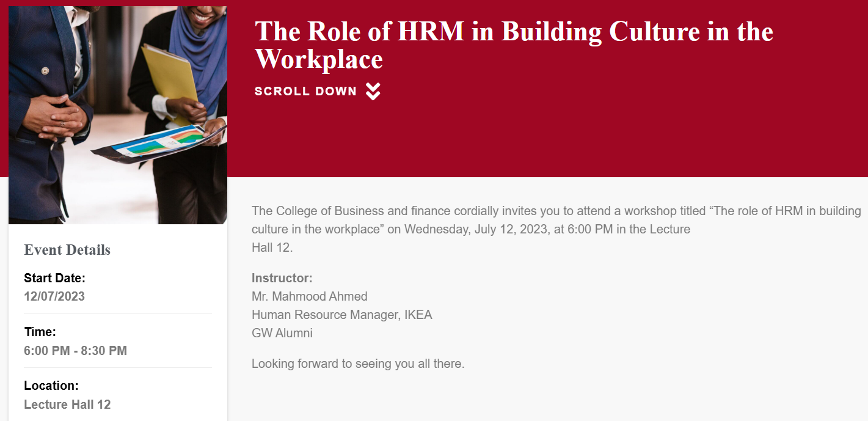The width and height of the screenshot is (868, 421).
Task: Click the word Workplace in the title
Action: pos(319,59)
